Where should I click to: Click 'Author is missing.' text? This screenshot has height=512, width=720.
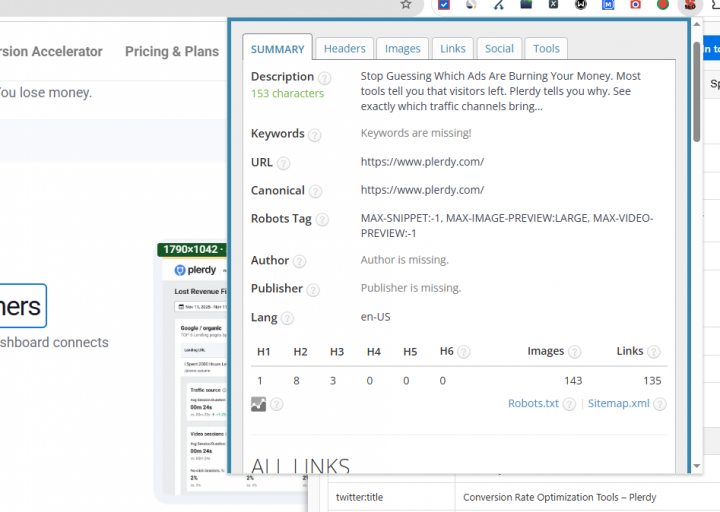point(405,260)
